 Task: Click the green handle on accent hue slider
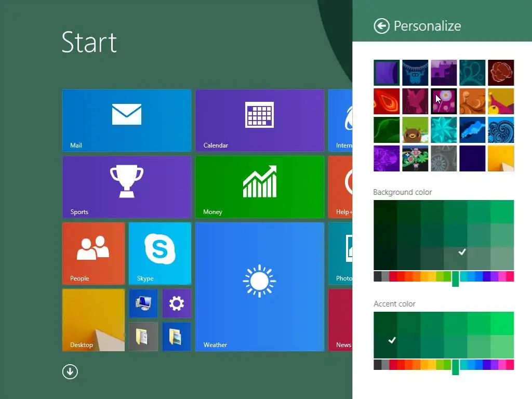tap(455, 367)
